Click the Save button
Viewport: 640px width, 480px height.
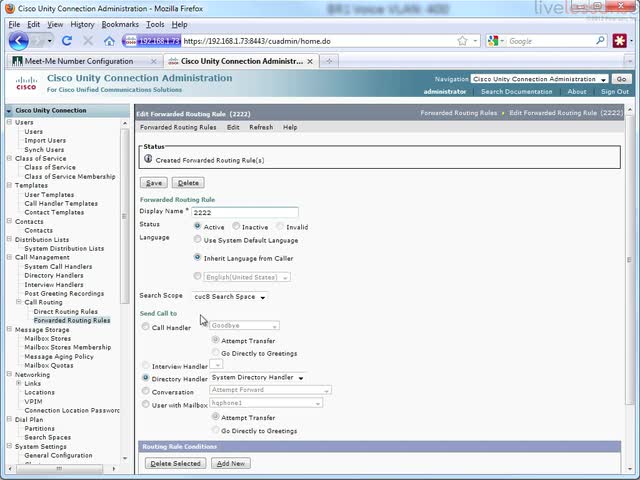pos(154,183)
